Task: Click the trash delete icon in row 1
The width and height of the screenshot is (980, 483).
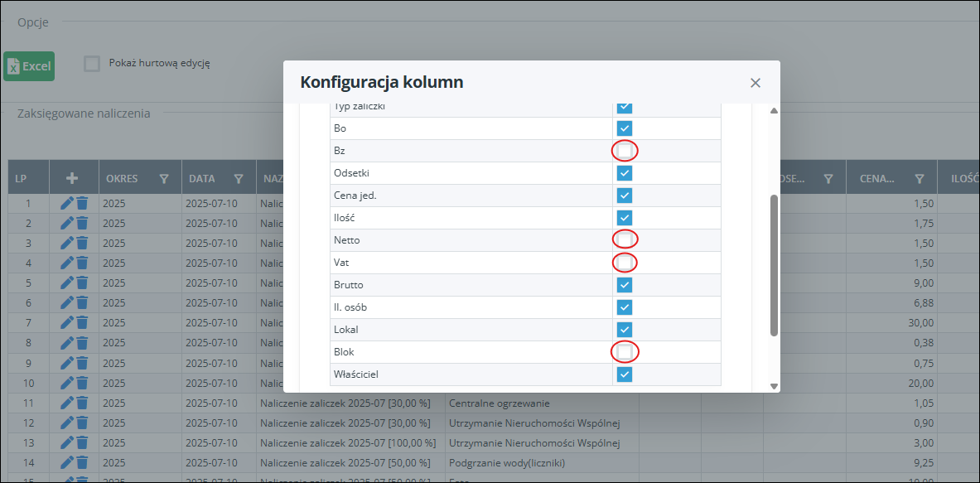Action: (82, 204)
